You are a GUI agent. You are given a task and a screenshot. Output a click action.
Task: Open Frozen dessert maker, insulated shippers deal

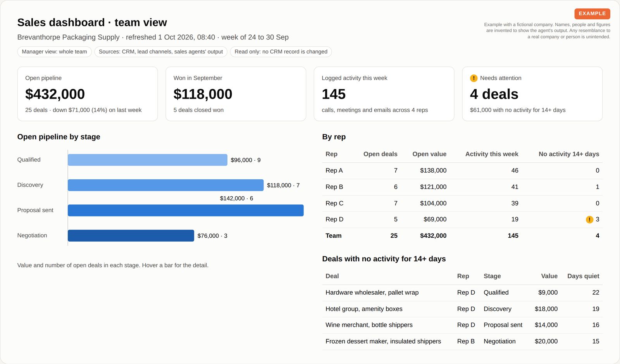(x=383, y=341)
